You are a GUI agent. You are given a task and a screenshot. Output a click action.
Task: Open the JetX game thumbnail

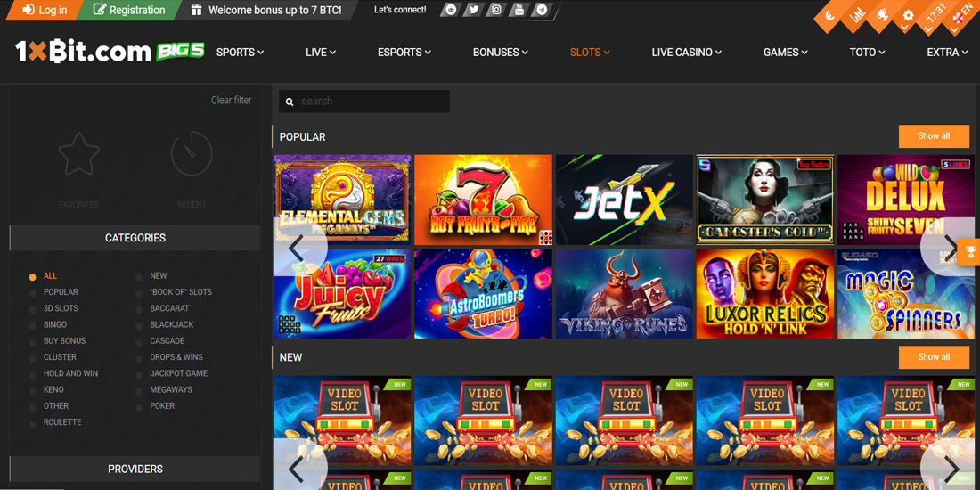(624, 200)
